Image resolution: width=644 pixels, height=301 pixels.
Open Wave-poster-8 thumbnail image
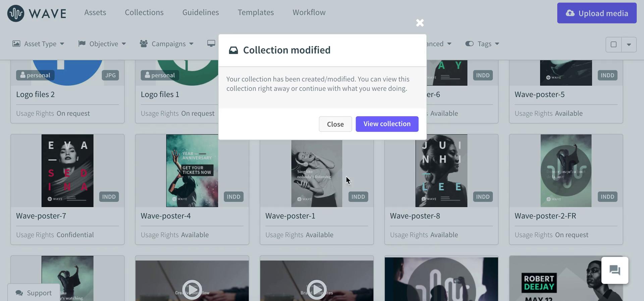click(441, 171)
